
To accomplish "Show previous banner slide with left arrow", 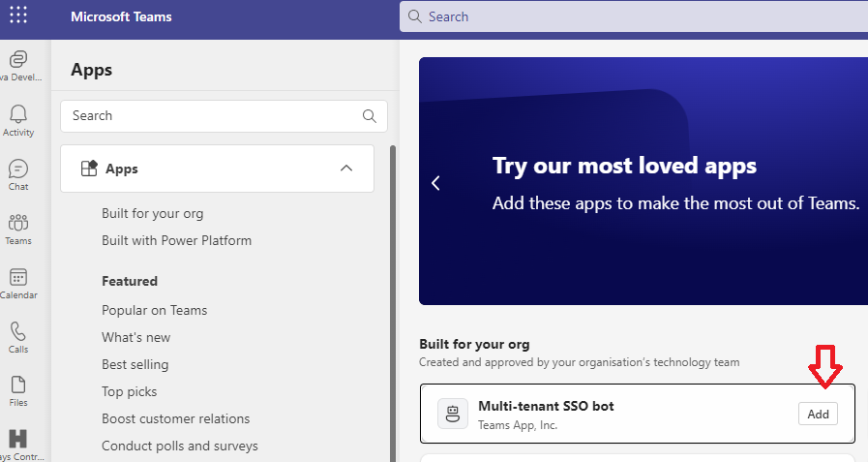I will coord(435,182).
